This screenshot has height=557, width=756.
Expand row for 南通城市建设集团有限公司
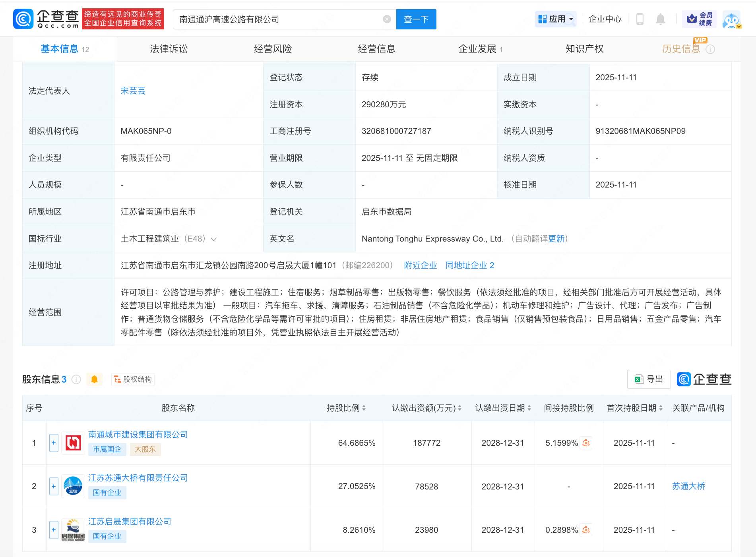pyautogui.click(x=54, y=443)
